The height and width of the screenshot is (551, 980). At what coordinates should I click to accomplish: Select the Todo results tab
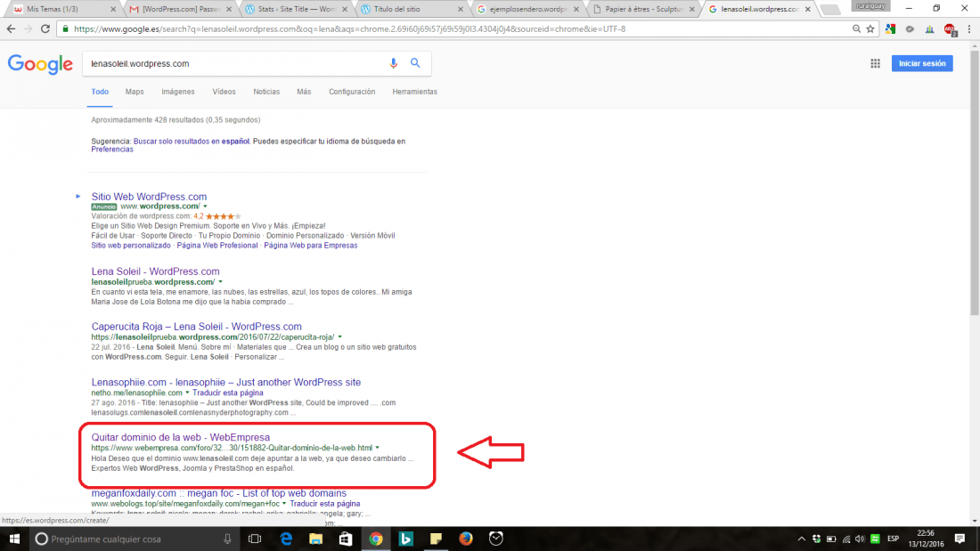(x=100, y=92)
